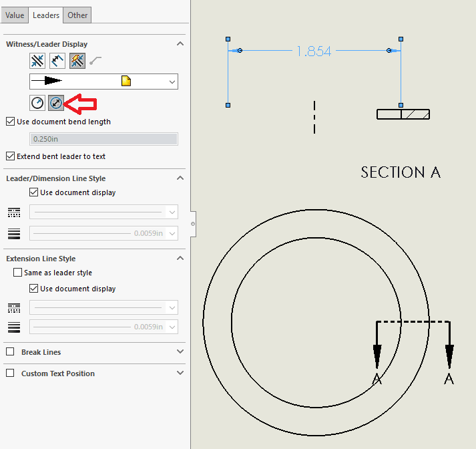
Task: Click the Witness/Leader Display heading
Action: point(47,44)
